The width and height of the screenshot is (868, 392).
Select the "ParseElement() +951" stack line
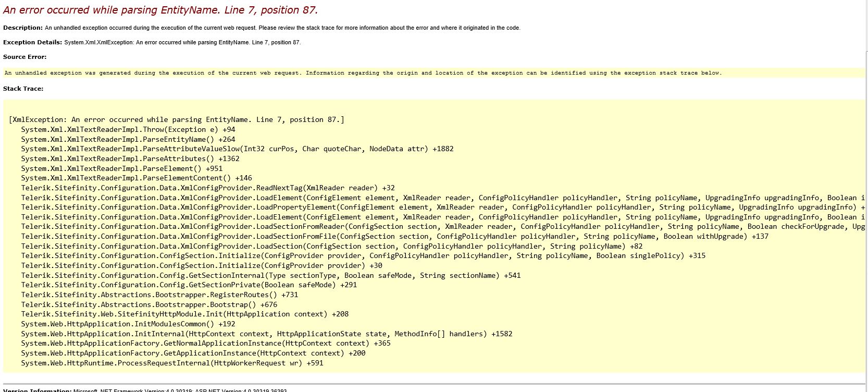coord(122,168)
